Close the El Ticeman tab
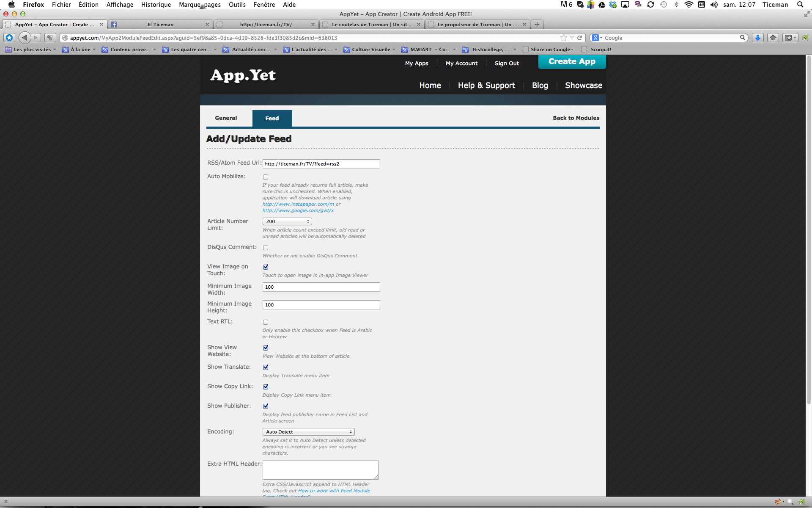Screen dimensions: 812x508 coord(207,25)
